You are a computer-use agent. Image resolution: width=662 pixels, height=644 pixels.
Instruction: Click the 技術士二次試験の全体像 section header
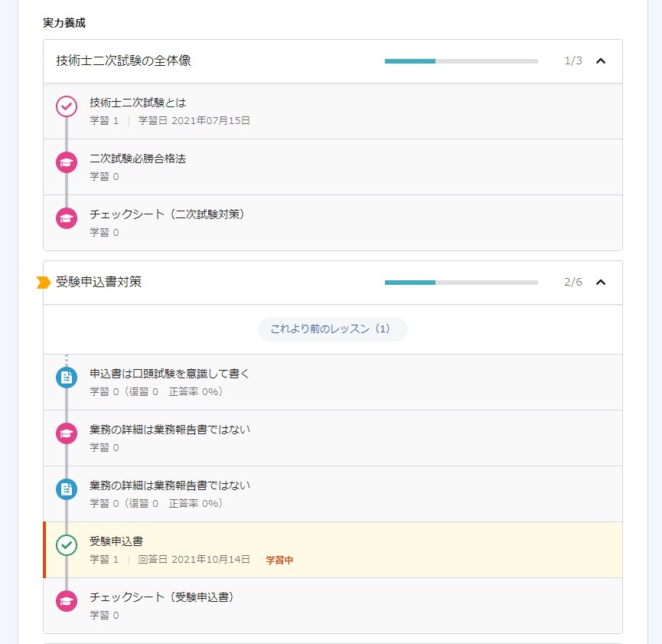click(333, 61)
